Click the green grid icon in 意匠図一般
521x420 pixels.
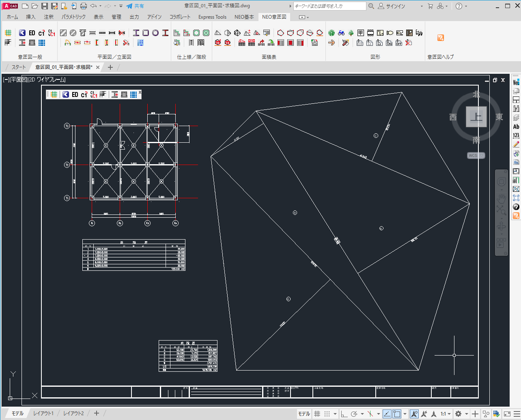click(x=8, y=33)
